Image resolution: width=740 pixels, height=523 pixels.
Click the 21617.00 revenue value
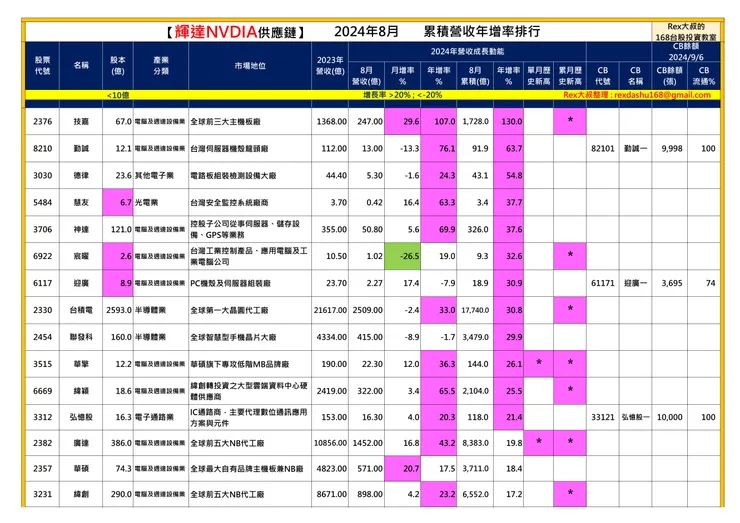330,310
